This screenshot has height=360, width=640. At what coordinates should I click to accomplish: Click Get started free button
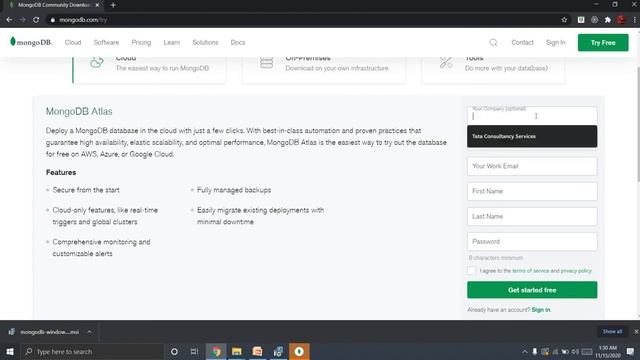(532, 290)
